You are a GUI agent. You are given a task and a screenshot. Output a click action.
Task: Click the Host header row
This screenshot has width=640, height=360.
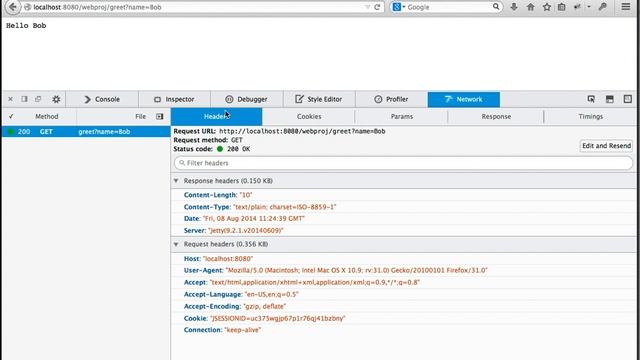coord(403,259)
